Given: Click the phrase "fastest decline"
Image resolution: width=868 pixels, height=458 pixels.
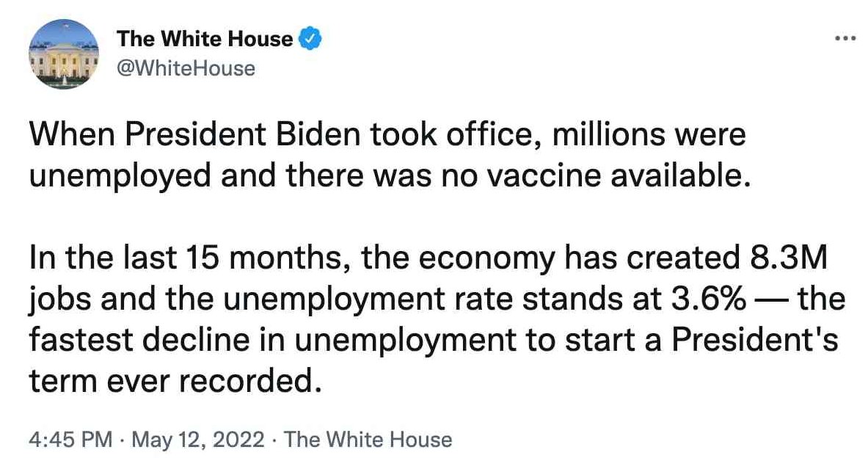Looking at the screenshot, I should [139, 340].
